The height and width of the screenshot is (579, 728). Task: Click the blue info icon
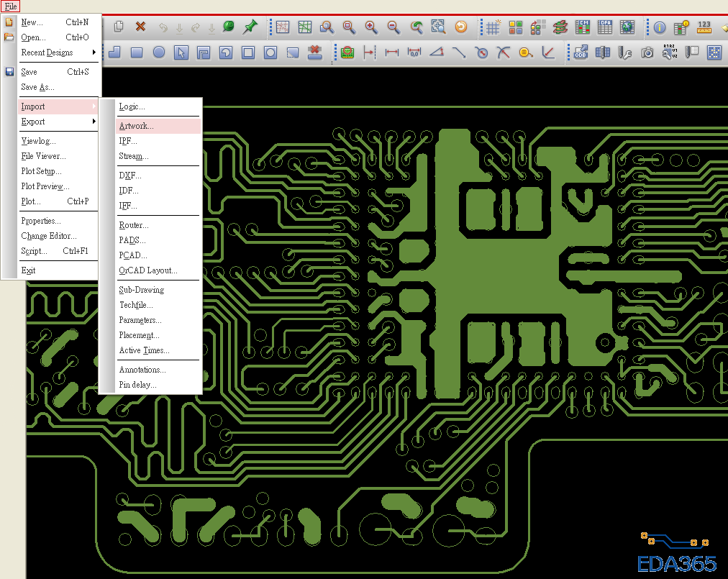(x=660, y=27)
